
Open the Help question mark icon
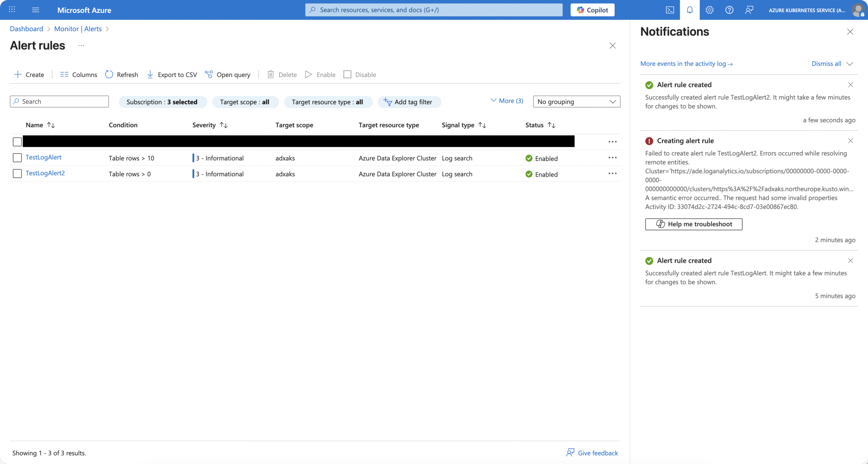click(x=729, y=10)
